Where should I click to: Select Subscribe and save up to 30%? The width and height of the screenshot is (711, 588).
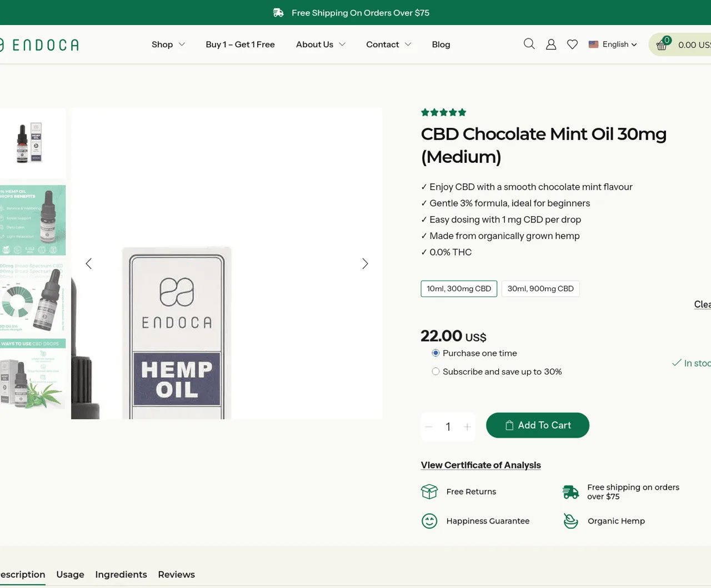[435, 371]
